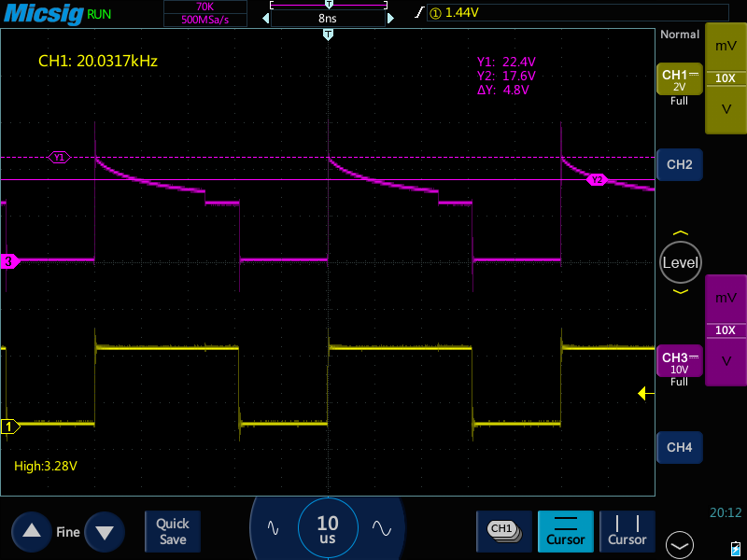Open the CH1 measurement icon in bottom bar
Screen dimensions: 747x560
click(x=502, y=529)
